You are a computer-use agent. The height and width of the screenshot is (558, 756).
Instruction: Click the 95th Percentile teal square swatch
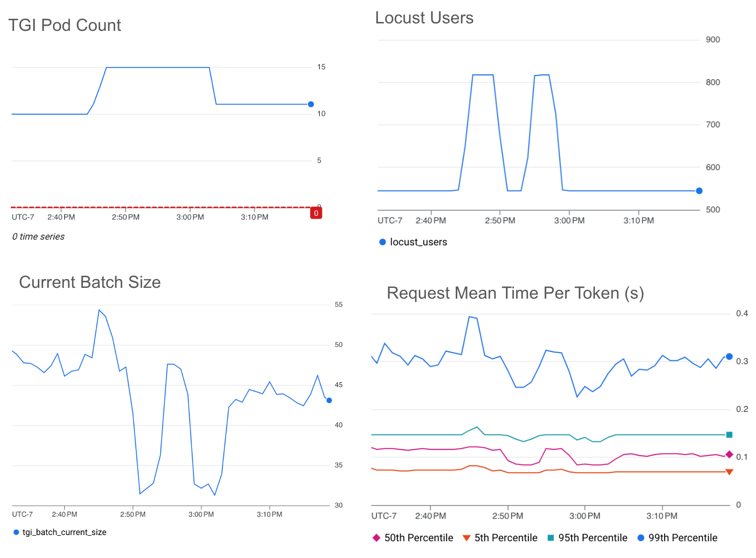point(551,538)
